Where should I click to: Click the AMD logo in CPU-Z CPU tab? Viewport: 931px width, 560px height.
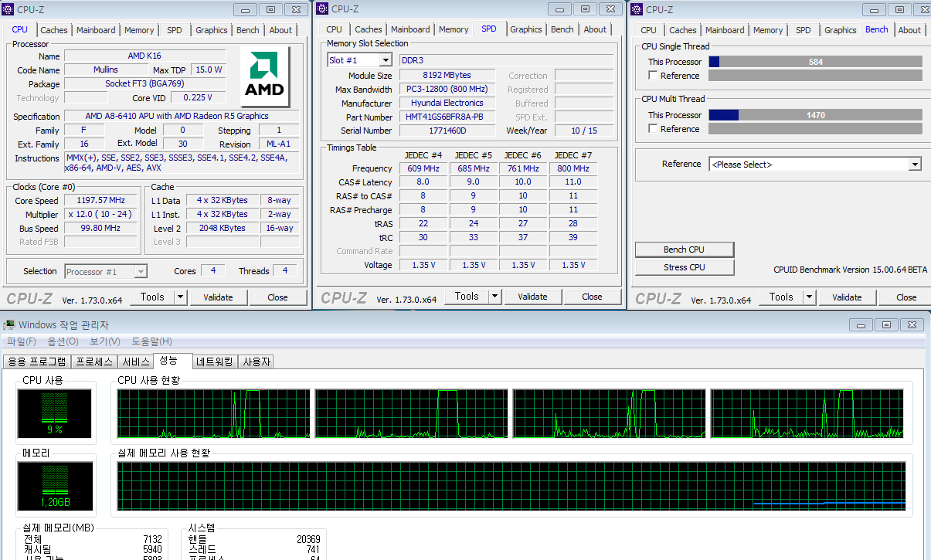tap(264, 75)
